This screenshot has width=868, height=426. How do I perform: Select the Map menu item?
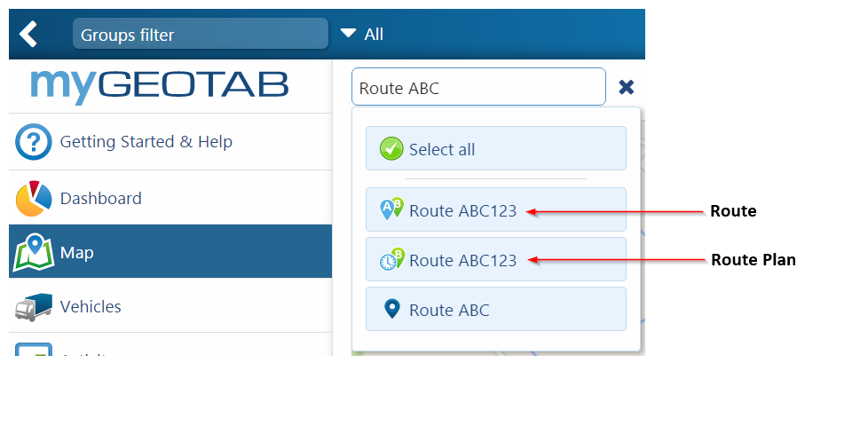click(77, 253)
